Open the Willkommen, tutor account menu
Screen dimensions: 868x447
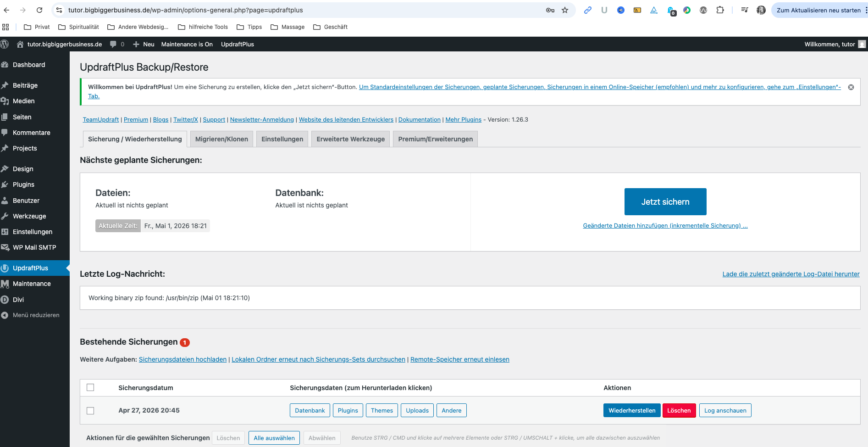tap(835, 44)
